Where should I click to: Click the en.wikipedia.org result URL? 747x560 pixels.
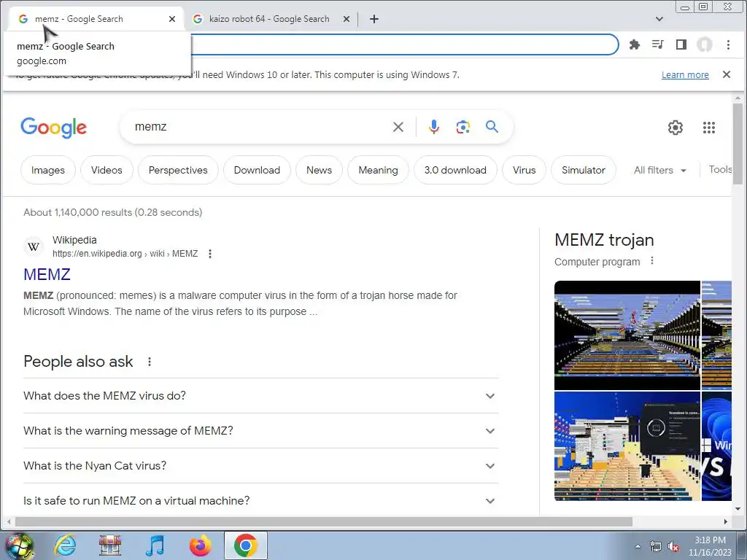(x=125, y=254)
